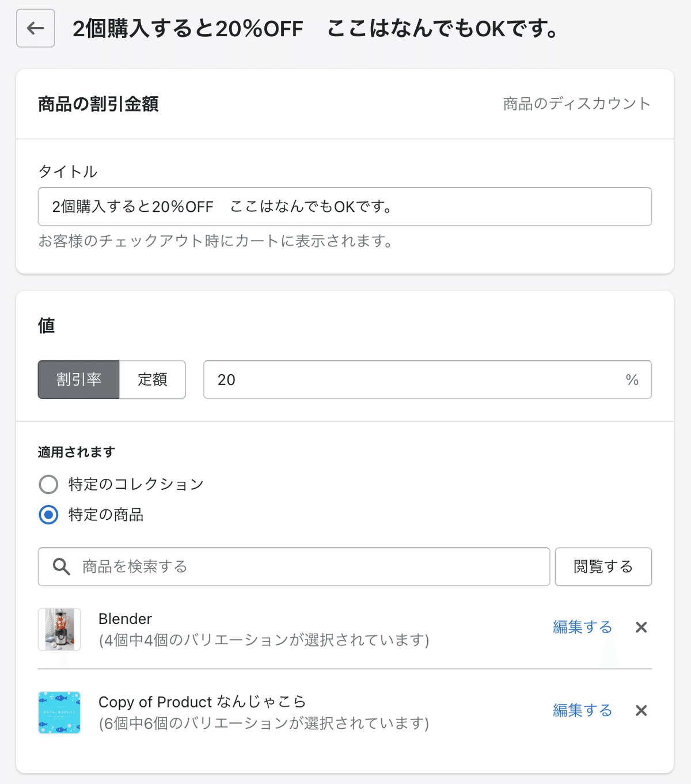Click the percent sign suffix

click(632, 380)
